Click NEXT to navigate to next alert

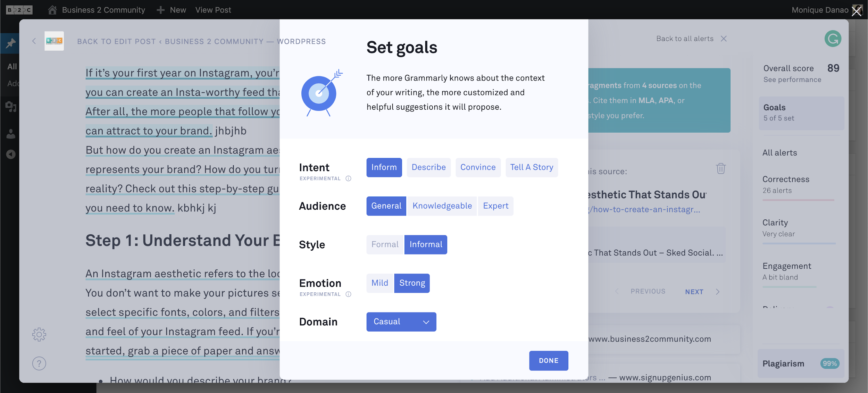click(x=694, y=291)
